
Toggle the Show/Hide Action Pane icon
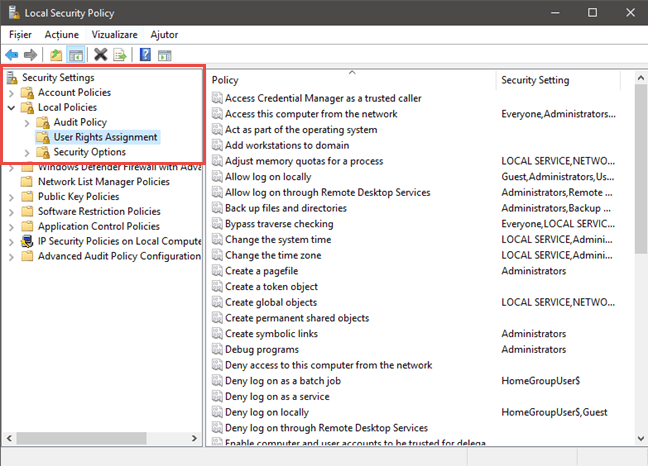pos(164,55)
